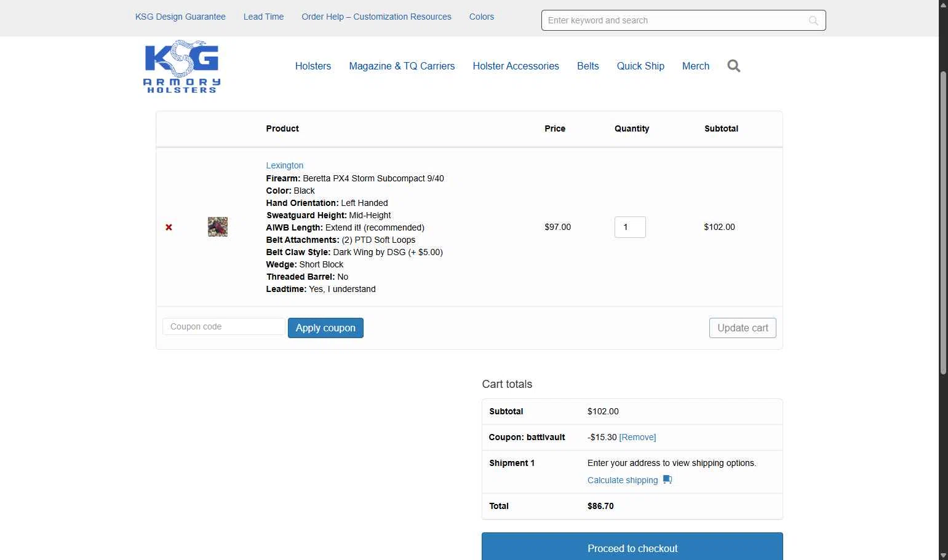The width and height of the screenshot is (948, 560).
Task: Remove the battlvault coupon
Action: point(637,437)
